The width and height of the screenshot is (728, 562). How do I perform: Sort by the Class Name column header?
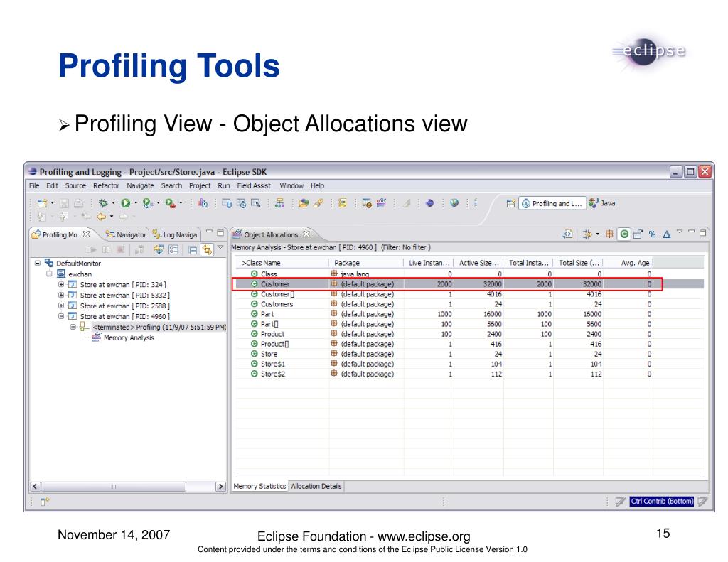(x=283, y=263)
